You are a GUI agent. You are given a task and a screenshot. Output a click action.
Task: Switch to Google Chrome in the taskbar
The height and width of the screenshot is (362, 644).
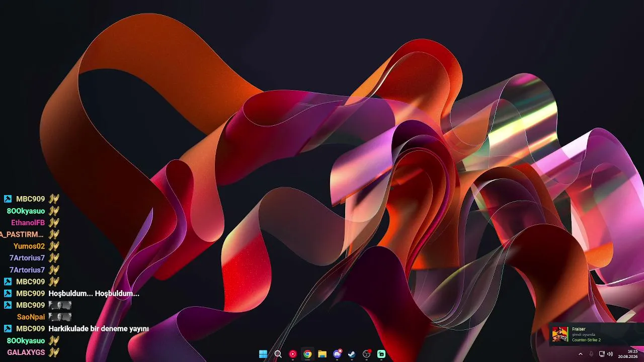[x=307, y=354]
